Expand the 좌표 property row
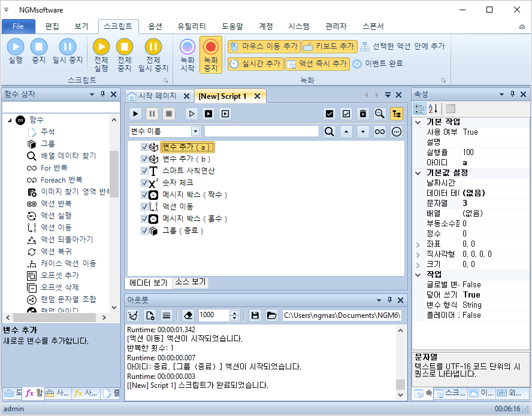The height and width of the screenshot is (416, 532). coord(418,244)
